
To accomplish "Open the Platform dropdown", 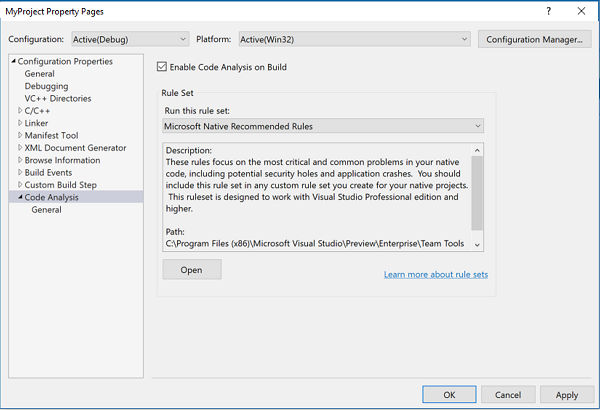I will coord(354,39).
